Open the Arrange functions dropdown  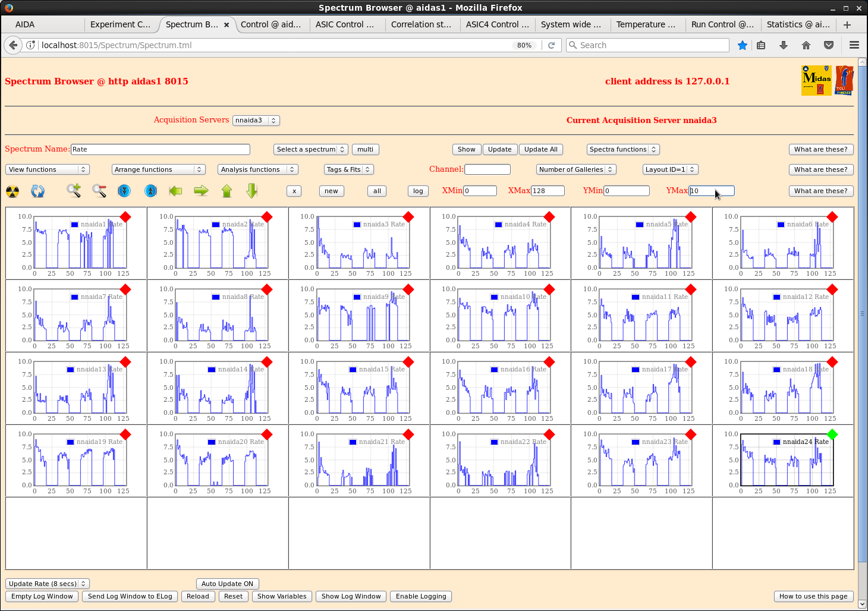click(158, 169)
